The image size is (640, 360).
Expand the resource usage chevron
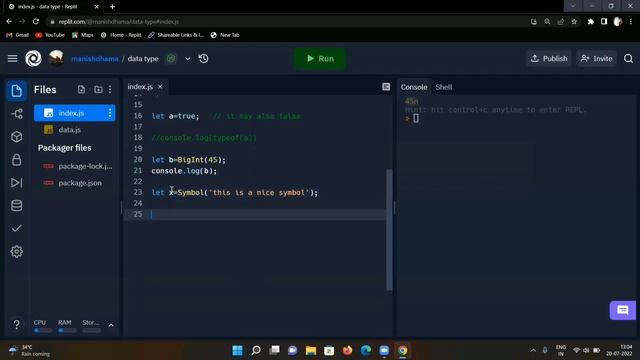coord(111,325)
